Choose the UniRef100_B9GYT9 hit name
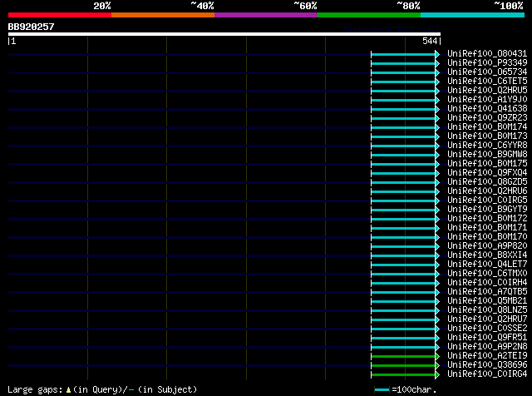The height and width of the screenshot is (396, 532). click(x=487, y=210)
